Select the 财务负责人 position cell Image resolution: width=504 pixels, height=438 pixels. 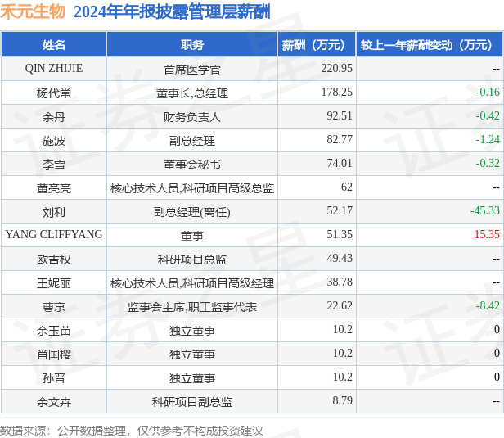(x=192, y=117)
